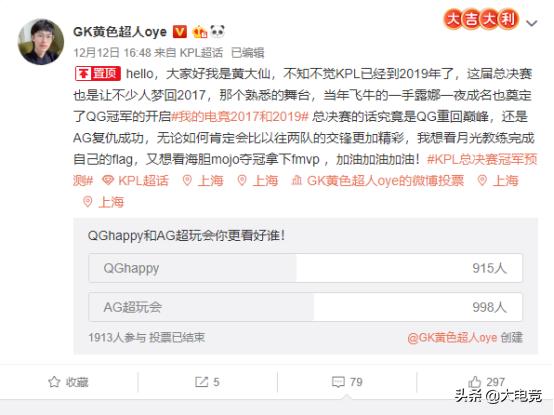
Task: Click the user avatar photo
Action: click(41, 42)
